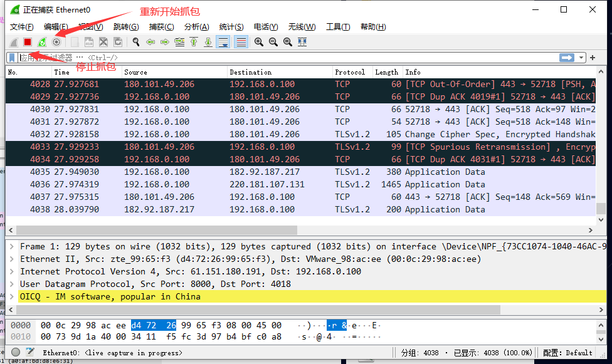Open the 工具(T) menu

pyautogui.click(x=338, y=27)
